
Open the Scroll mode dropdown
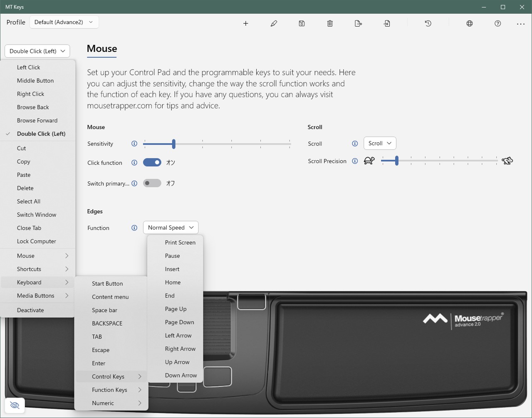[x=380, y=143]
